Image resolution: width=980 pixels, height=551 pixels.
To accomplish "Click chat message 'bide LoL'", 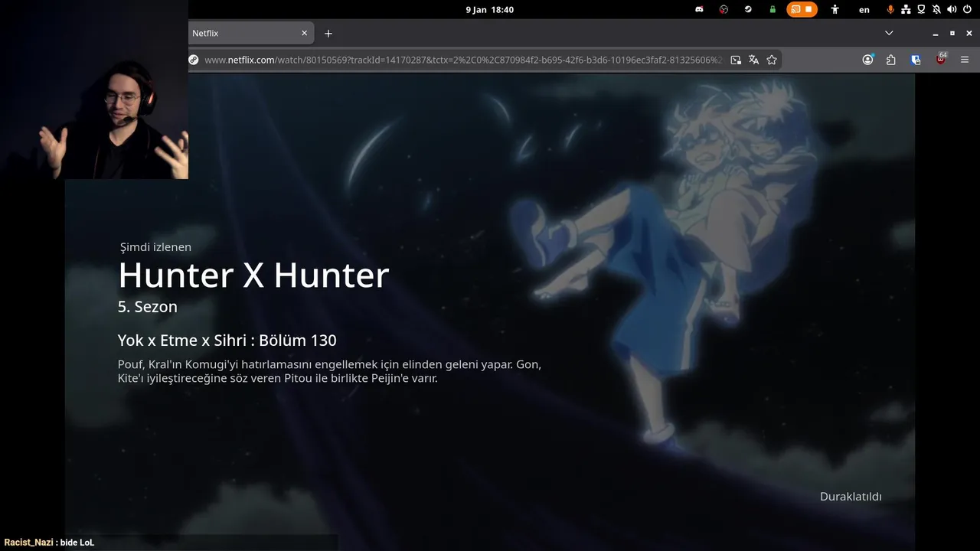I will coord(77,543).
